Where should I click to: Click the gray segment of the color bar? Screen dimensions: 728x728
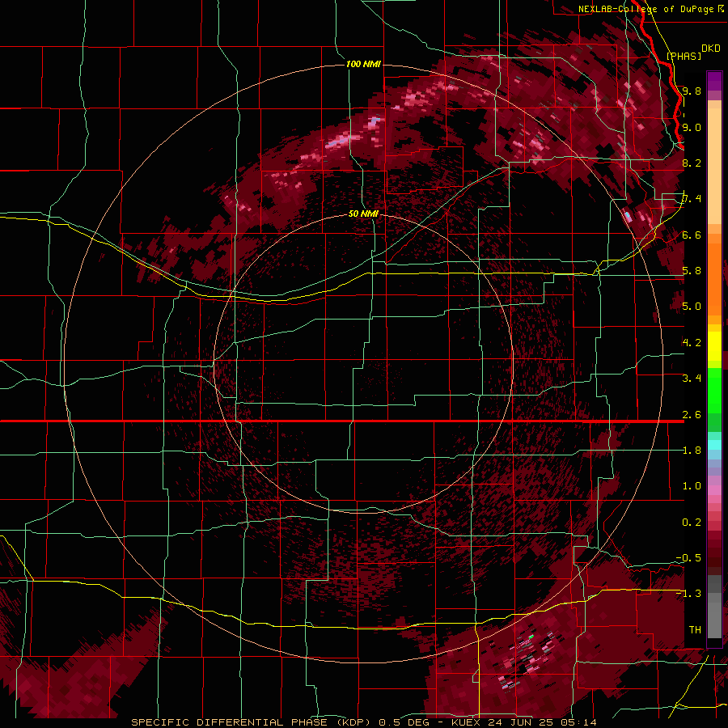pyautogui.click(x=714, y=608)
